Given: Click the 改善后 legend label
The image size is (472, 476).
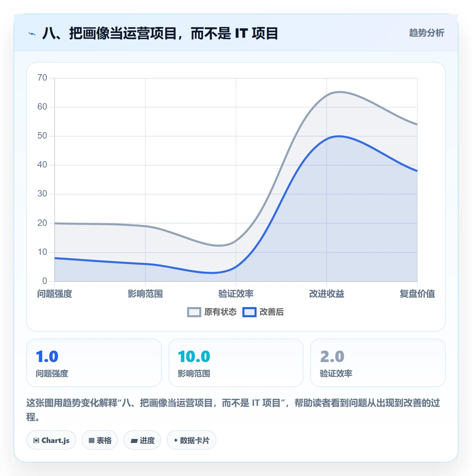Looking at the screenshot, I should pyautogui.click(x=271, y=312).
